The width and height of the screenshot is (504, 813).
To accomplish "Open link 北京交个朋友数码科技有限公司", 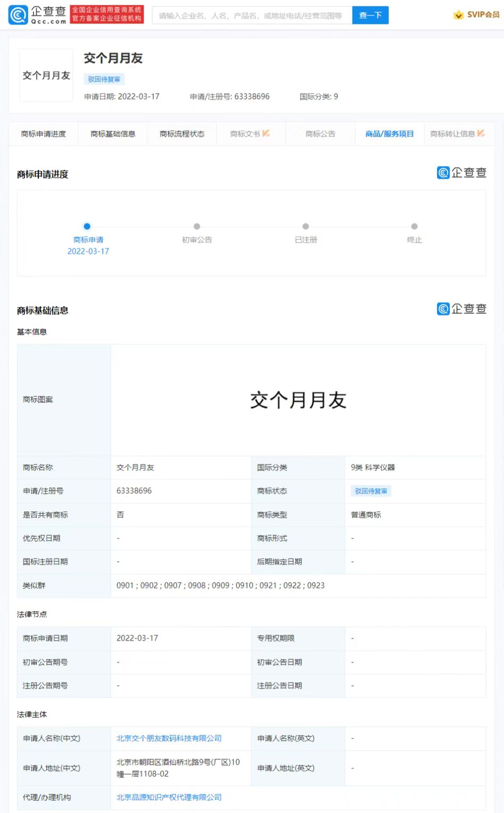I will (x=169, y=739).
